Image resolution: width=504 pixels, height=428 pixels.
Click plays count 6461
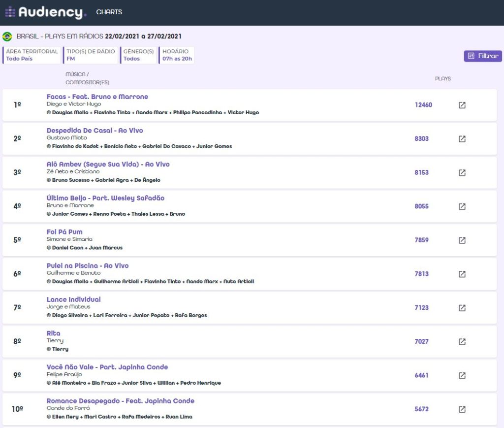(x=421, y=375)
